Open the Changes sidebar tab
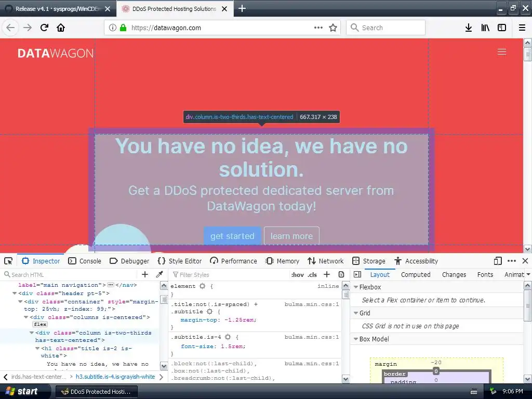The image size is (532, 399). (x=454, y=274)
